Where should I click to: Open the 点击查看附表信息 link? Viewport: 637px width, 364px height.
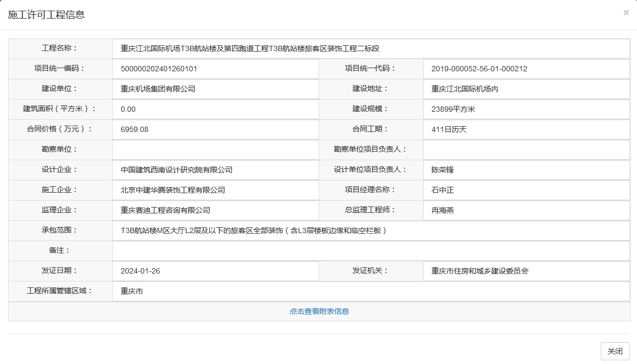(x=319, y=312)
